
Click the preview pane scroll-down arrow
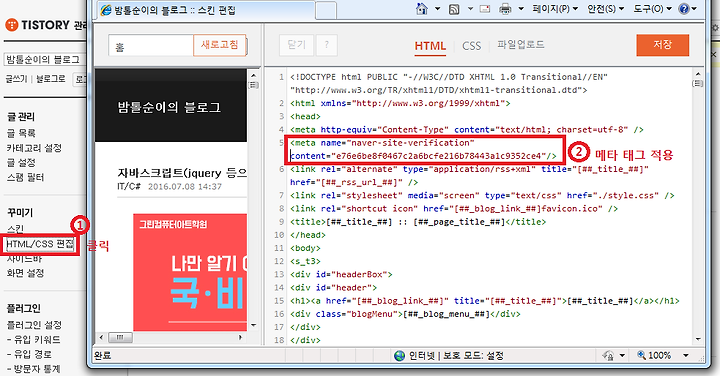(253, 325)
